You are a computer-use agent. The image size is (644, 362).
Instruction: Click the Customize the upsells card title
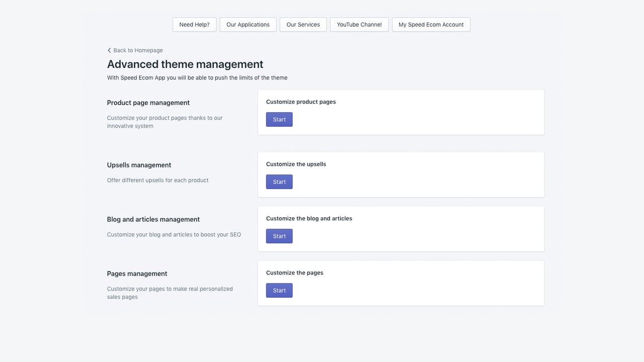tap(296, 164)
